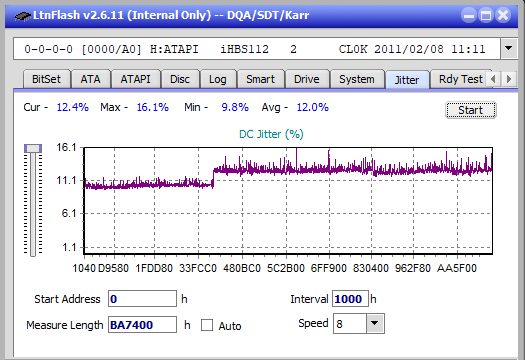Open the System tab
This screenshot has width=525, height=360.
(357, 79)
